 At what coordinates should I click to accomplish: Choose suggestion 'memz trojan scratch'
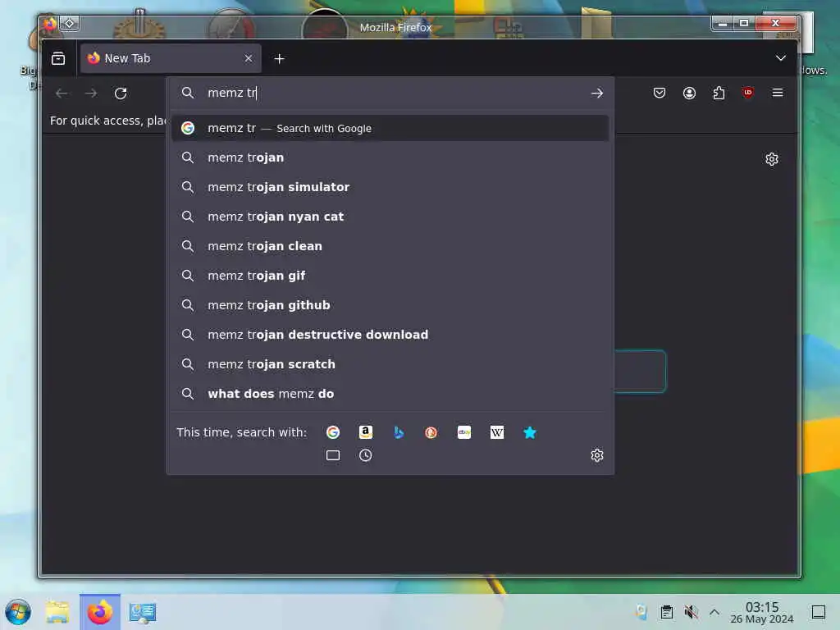tap(390, 363)
